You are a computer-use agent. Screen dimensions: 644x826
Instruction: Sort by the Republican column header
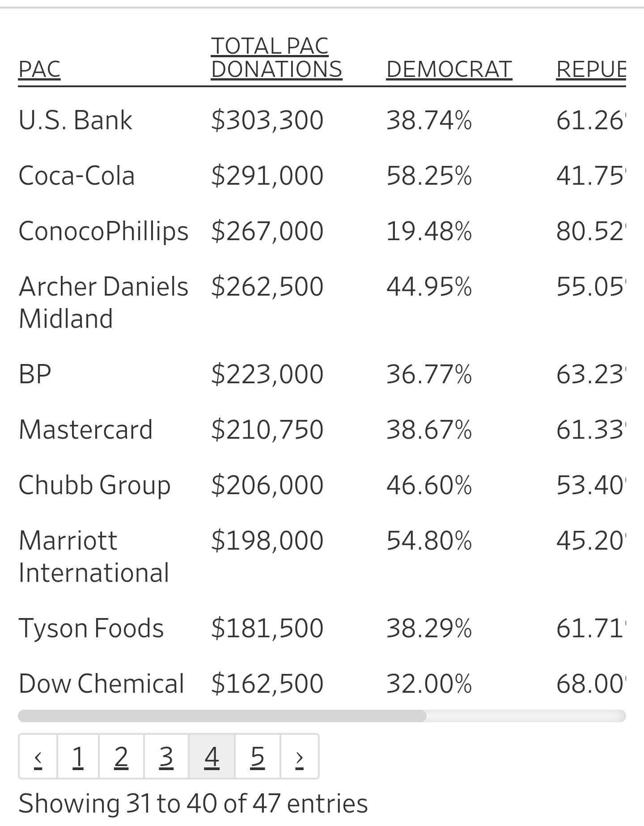[591, 69]
